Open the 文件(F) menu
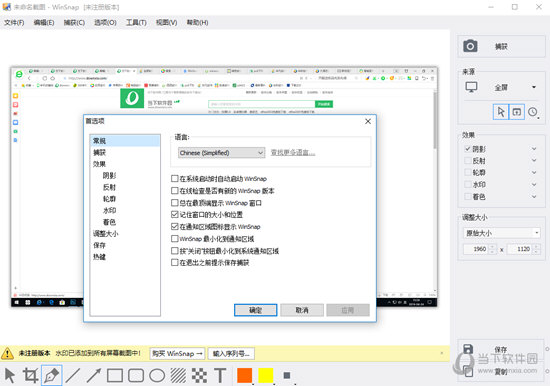Image resolution: width=550 pixels, height=386 pixels. (14, 22)
